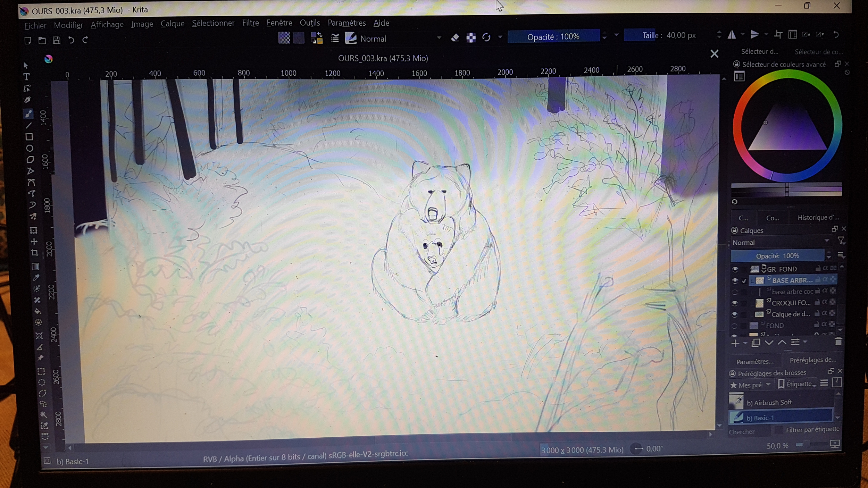Click the Save document icon
868x488 pixels.
point(57,40)
